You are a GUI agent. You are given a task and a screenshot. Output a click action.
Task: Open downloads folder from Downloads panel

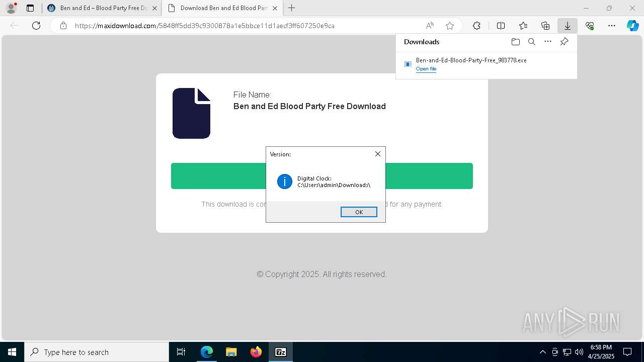point(515,42)
